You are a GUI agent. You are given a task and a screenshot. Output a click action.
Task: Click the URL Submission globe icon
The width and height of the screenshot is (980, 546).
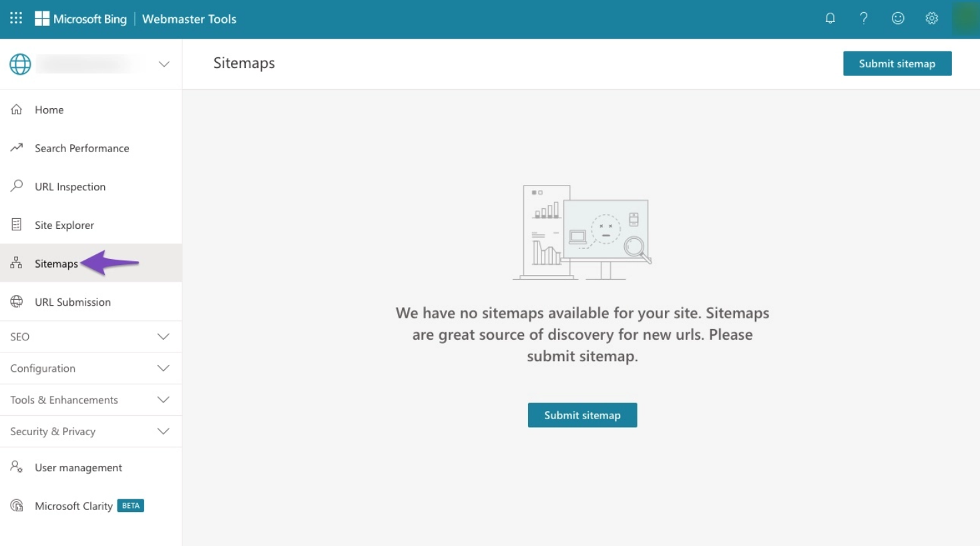tap(16, 301)
